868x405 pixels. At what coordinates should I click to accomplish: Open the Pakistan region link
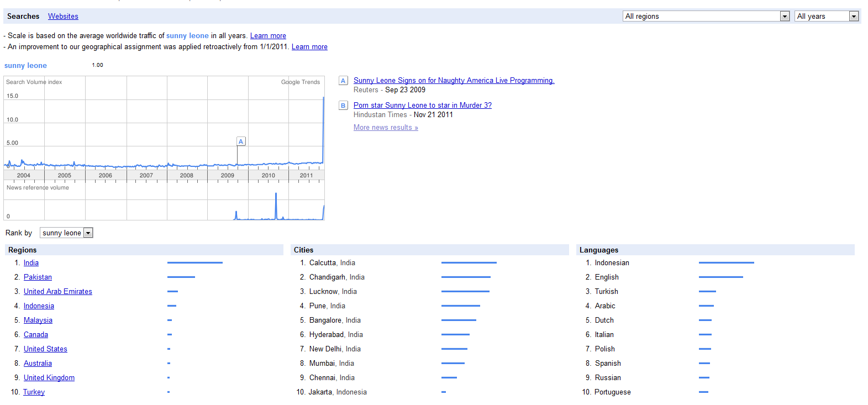[38, 277]
